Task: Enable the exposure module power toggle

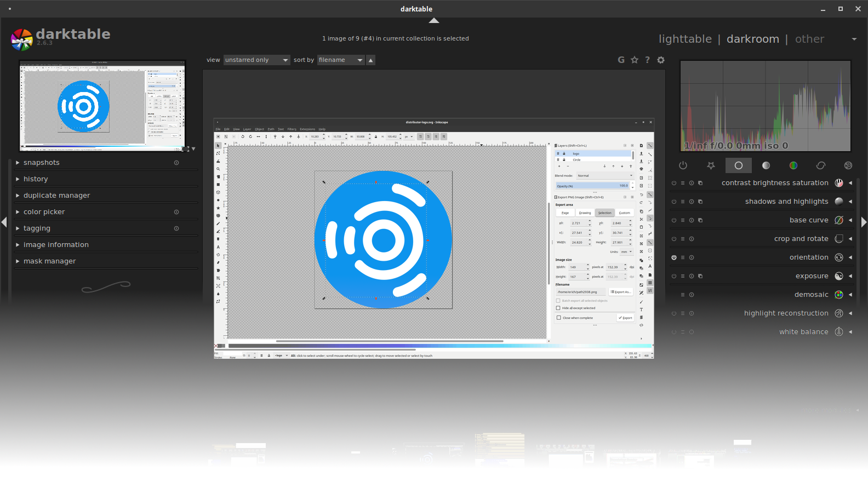Action: [674, 276]
